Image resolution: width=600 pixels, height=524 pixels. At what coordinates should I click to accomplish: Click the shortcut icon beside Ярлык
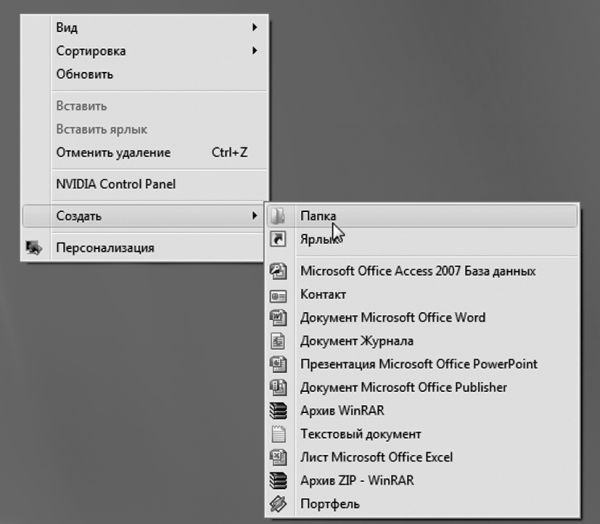279,239
